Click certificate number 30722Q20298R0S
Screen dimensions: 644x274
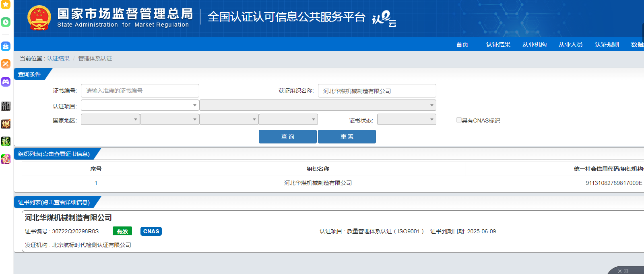75,231
